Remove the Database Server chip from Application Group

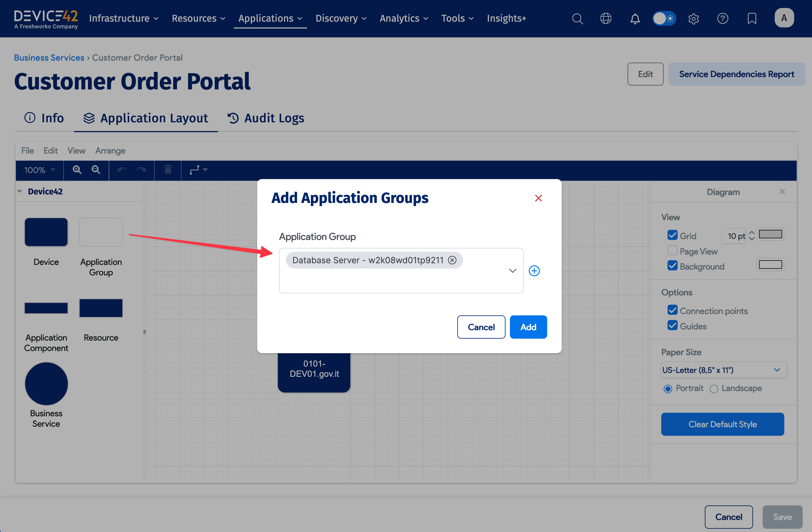(x=452, y=260)
